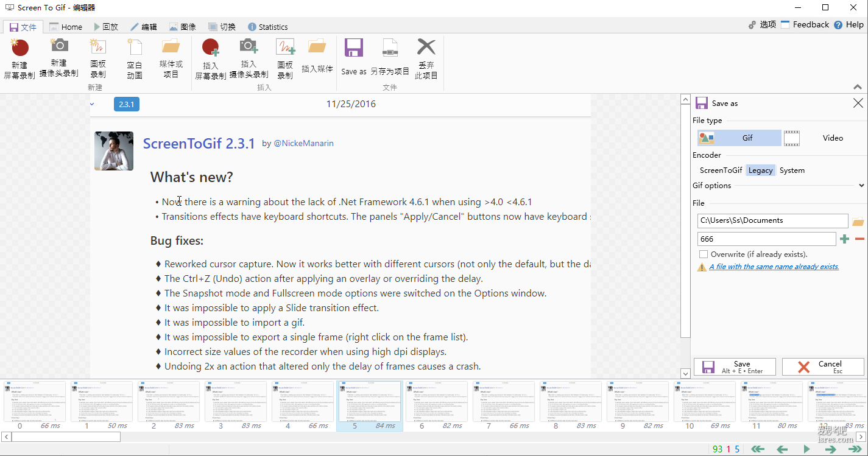Open the "file with the same name" warning link
The height and width of the screenshot is (456, 868).
pos(774,267)
